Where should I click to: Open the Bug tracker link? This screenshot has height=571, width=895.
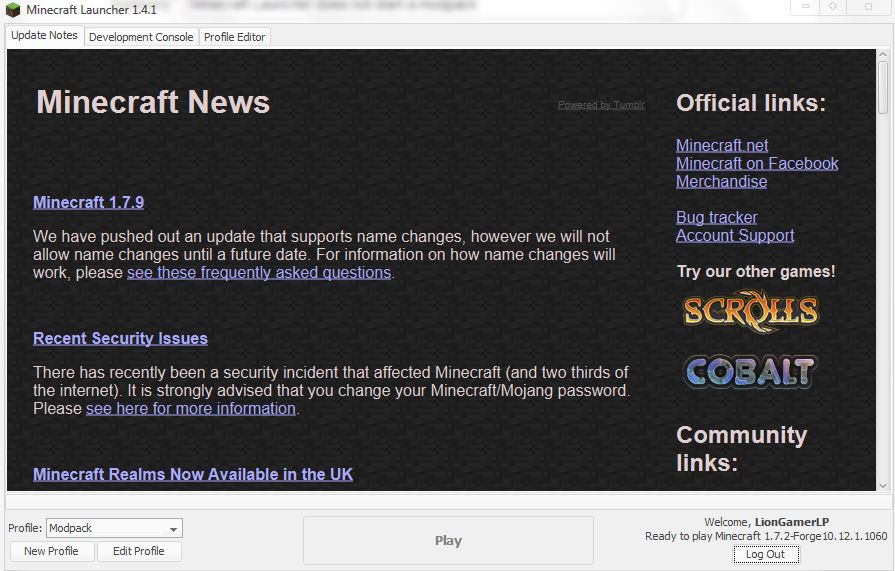[x=716, y=217]
